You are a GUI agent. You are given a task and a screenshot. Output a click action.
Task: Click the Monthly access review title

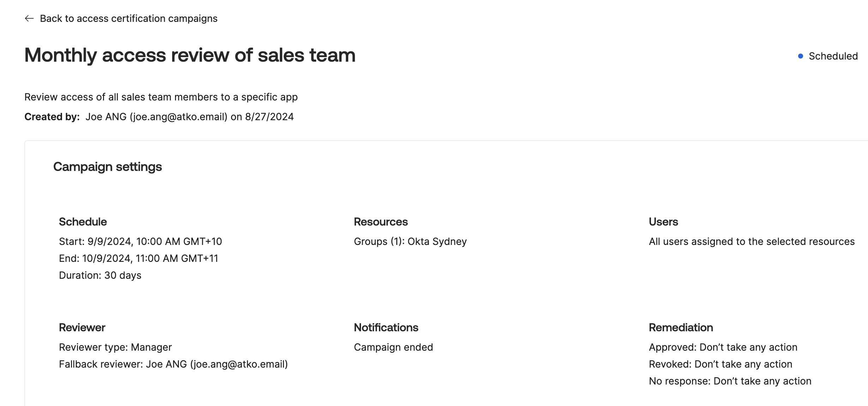coord(189,55)
